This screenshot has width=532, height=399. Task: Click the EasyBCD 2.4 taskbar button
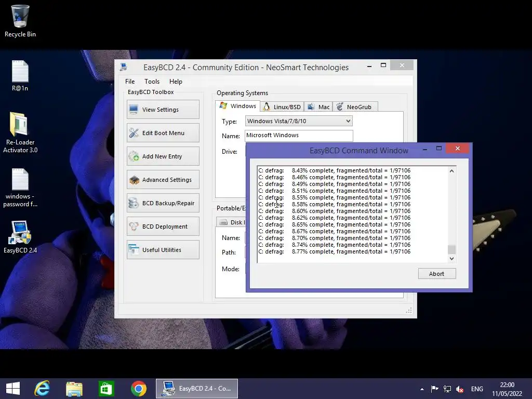[x=197, y=389]
